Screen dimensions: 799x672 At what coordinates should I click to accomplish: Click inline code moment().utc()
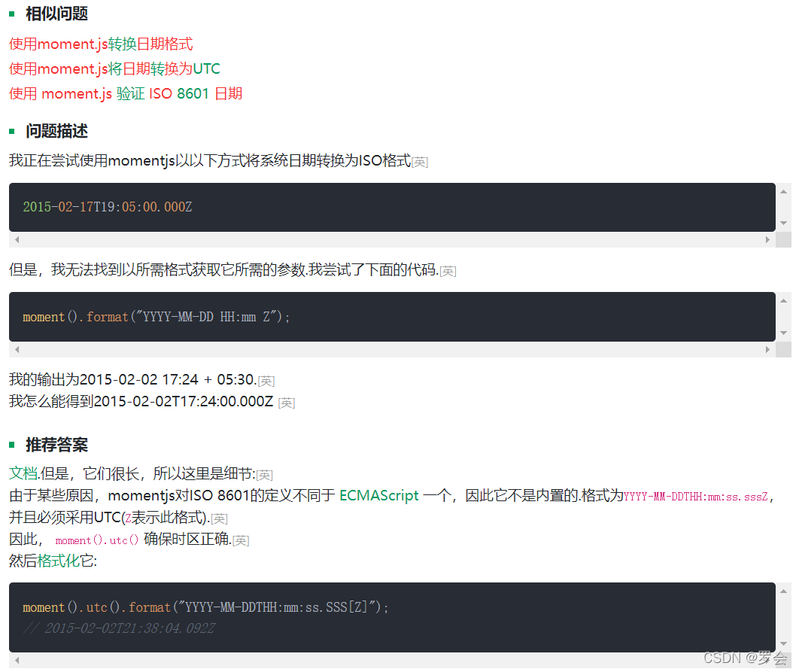pos(97,540)
